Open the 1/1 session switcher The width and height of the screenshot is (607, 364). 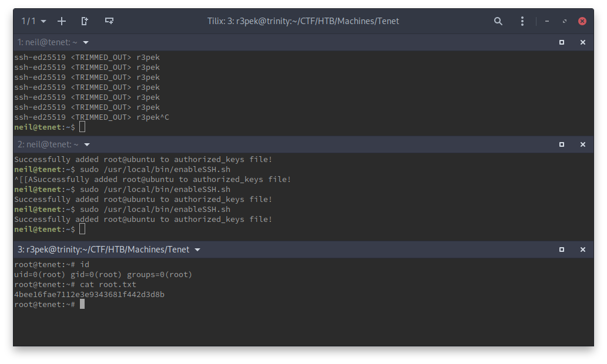coord(34,21)
